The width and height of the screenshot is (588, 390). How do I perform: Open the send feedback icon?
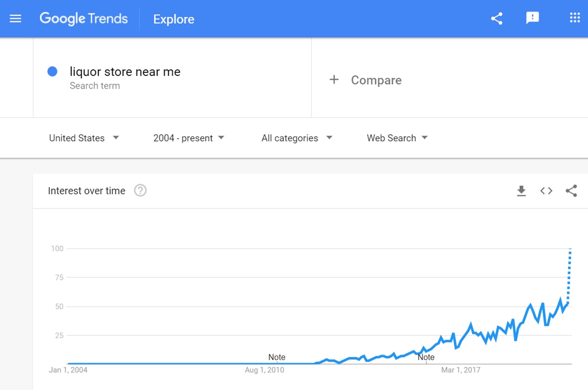click(533, 19)
